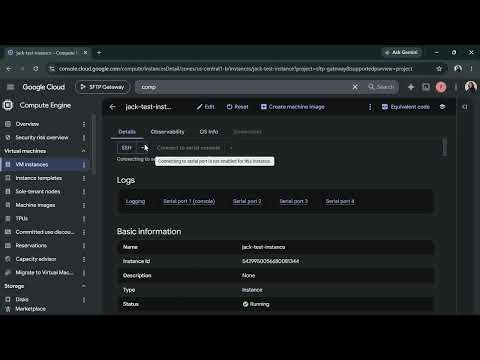Viewport: 480px width, 360px height.
Task: Open Capacity advisor in the sidebar
Action: tap(36, 259)
